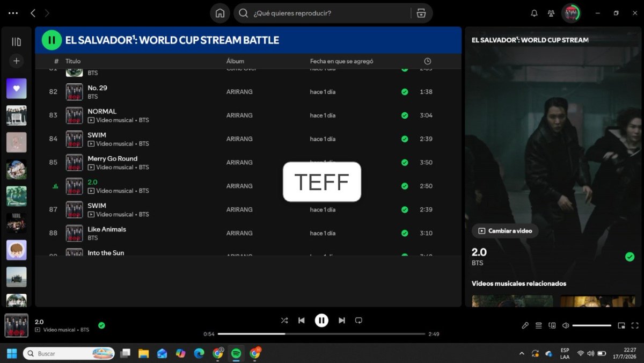Open 2.0 title in bottom player bar
644x363 pixels.
39,322
